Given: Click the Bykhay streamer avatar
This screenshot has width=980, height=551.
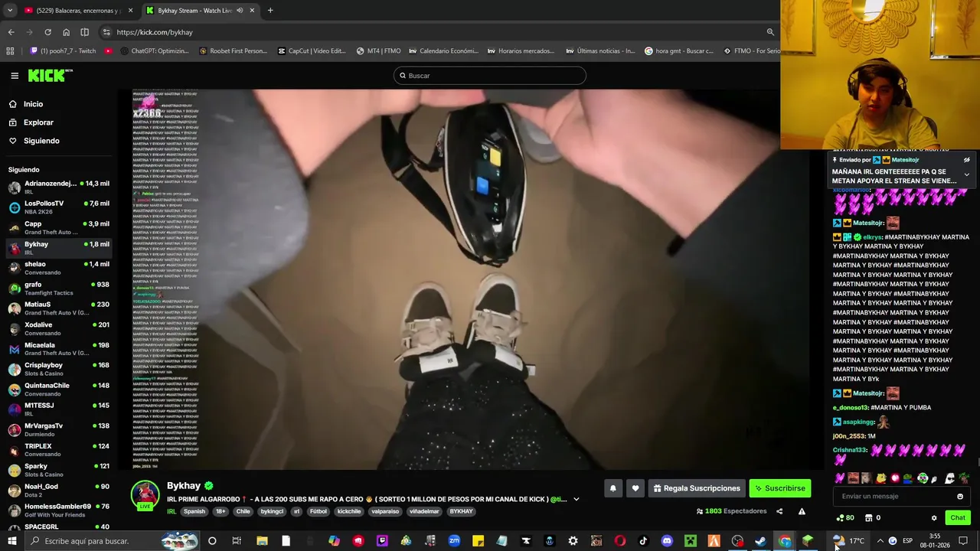Looking at the screenshot, I should [145, 494].
